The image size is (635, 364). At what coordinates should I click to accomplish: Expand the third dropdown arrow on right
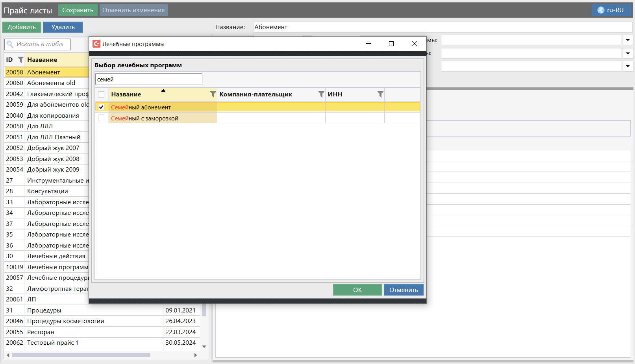[628, 66]
